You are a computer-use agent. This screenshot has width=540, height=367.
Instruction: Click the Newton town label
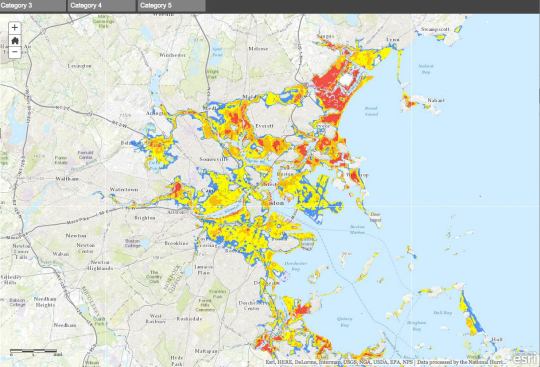coord(76,235)
